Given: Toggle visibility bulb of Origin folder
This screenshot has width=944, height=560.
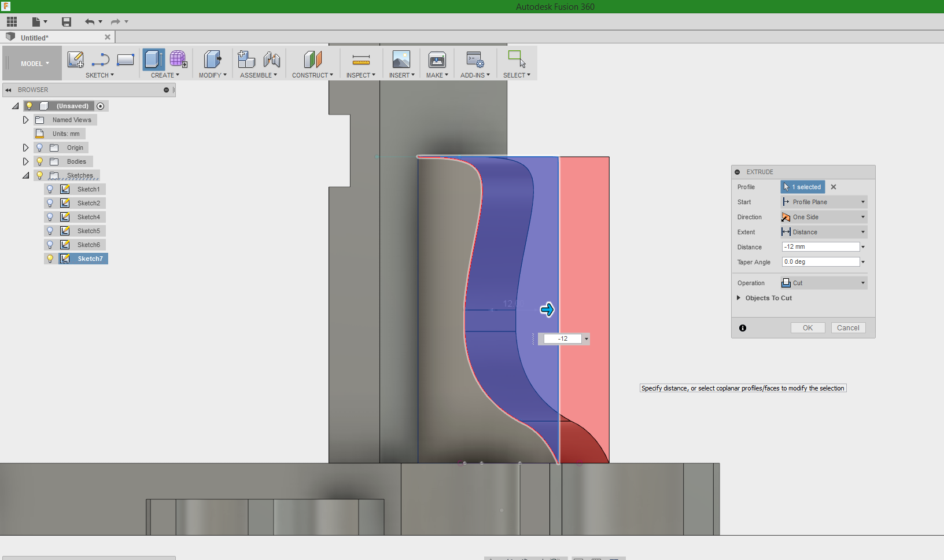Looking at the screenshot, I should pyautogui.click(x=39, y=148).
